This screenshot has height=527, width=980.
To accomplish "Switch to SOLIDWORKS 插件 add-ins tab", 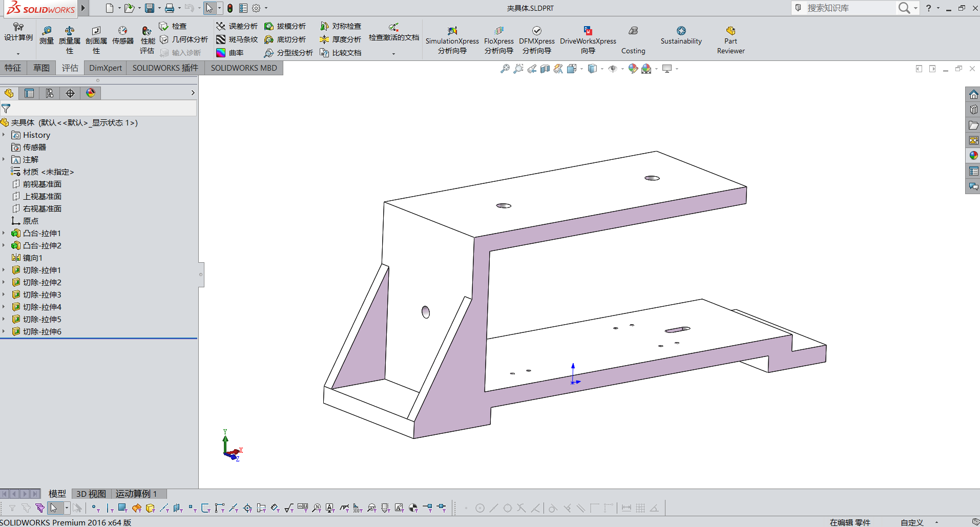I will click(165, 68).
